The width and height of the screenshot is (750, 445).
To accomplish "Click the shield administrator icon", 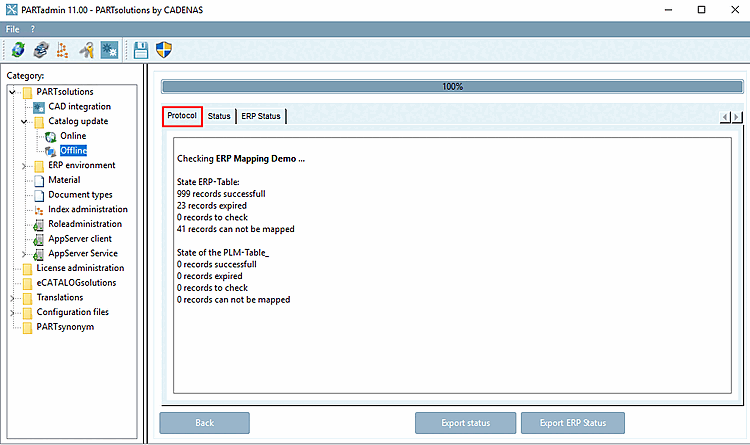I will [x=164, y=50].
